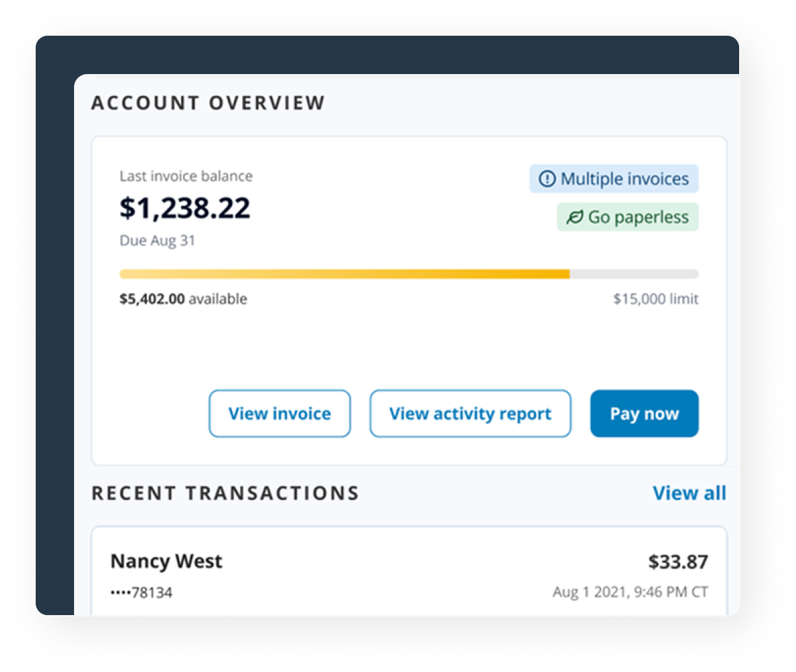The width and height of the screenshot is (796, 672).
Task: Hit the Pay now button
Action: pyautogui.click(x=644, y=414)
